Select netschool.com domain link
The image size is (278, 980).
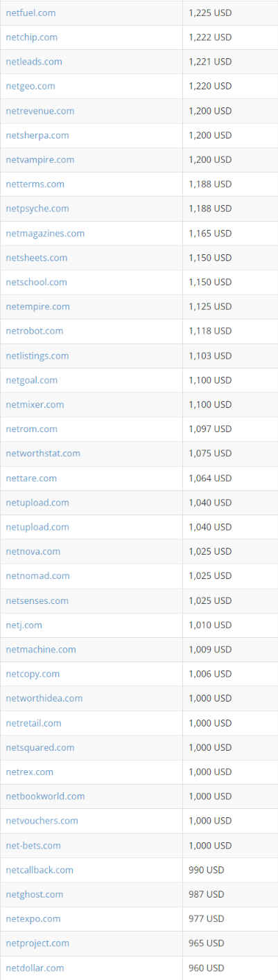[x=37, y=282]
